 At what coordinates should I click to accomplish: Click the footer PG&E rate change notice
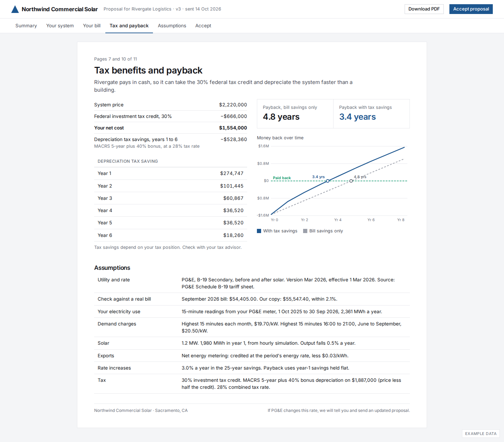click(339, 411)
